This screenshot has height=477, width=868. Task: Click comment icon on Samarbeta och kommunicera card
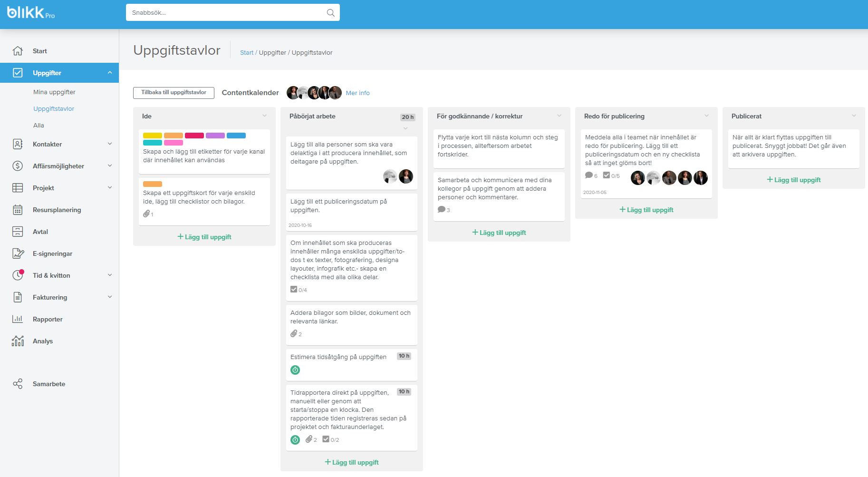[442, 210]
